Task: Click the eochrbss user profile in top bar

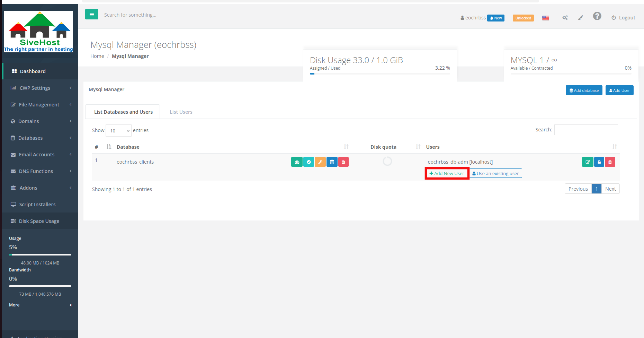Action: [473, 18]
